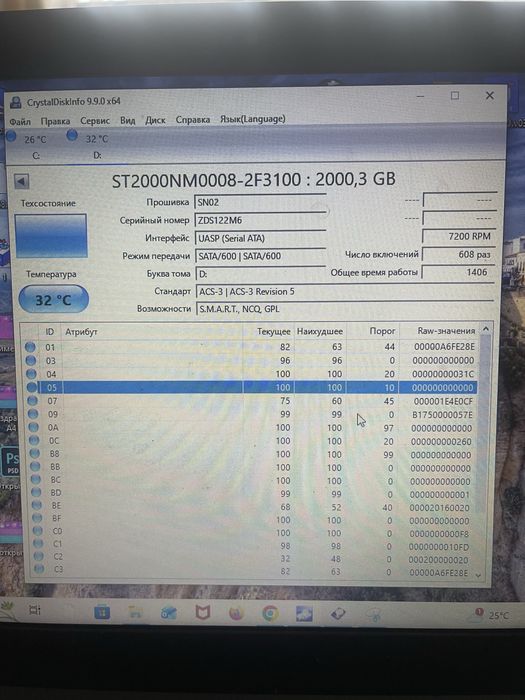Click the Интерфейс field UASP (Serial ATA)

(x=260, y=238)
